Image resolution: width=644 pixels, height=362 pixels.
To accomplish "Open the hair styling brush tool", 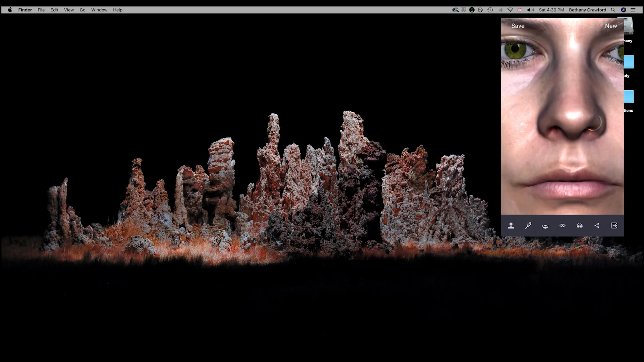I will (x=528, y=226).
